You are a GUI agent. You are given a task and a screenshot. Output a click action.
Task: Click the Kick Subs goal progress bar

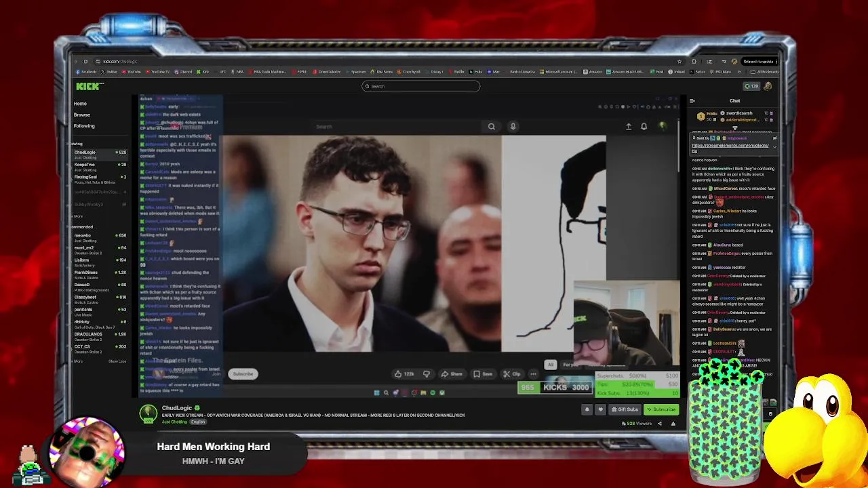637,393
